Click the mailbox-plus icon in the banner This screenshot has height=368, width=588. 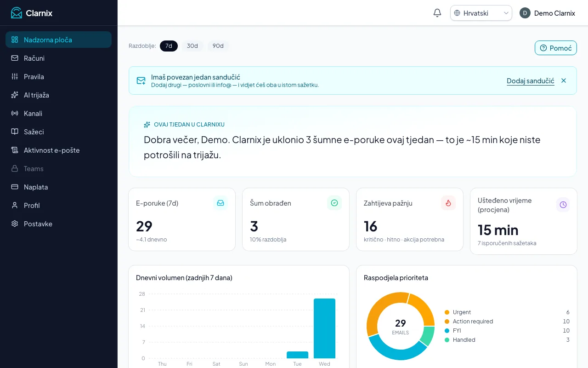[141, 80]
